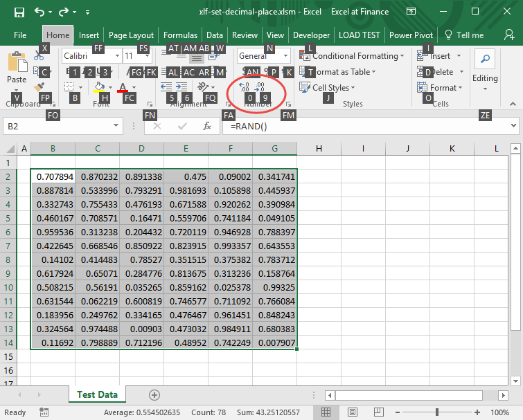Add a new sheet with plus icon
523x420 pixels.
[154, 394]
